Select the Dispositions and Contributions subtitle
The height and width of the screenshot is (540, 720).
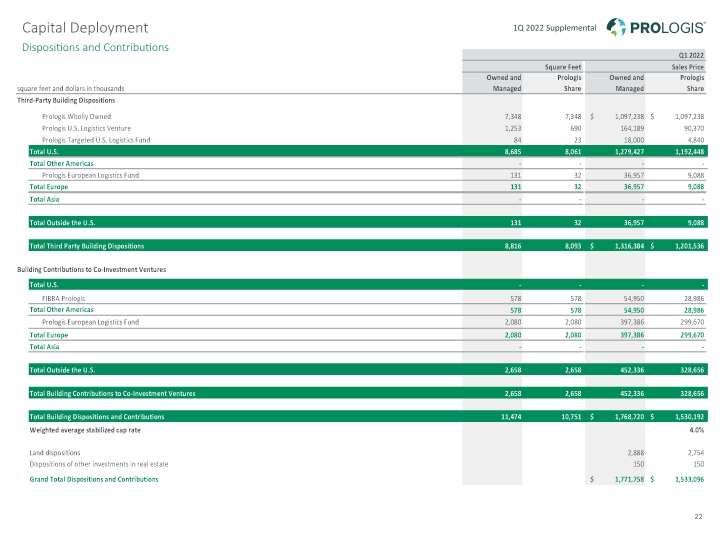pos(96,47)
